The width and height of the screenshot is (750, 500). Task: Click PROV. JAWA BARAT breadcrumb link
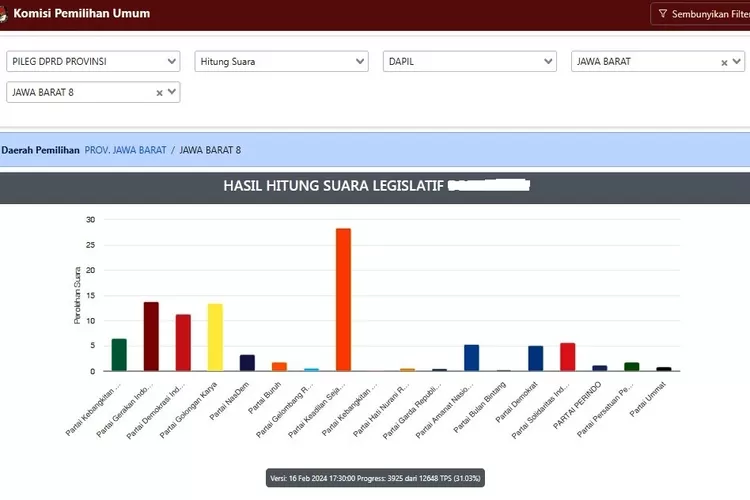tap(125, 150)
